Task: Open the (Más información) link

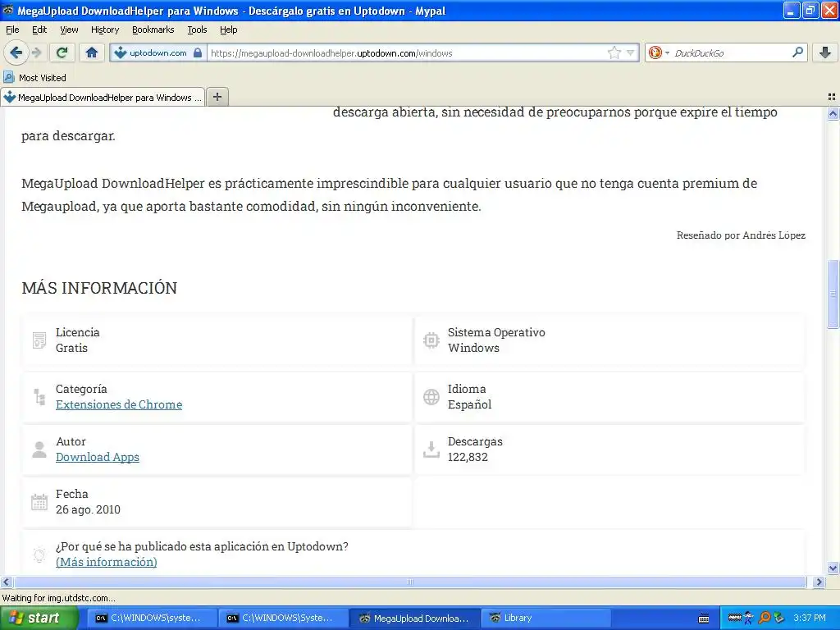Action: point(107,562)
